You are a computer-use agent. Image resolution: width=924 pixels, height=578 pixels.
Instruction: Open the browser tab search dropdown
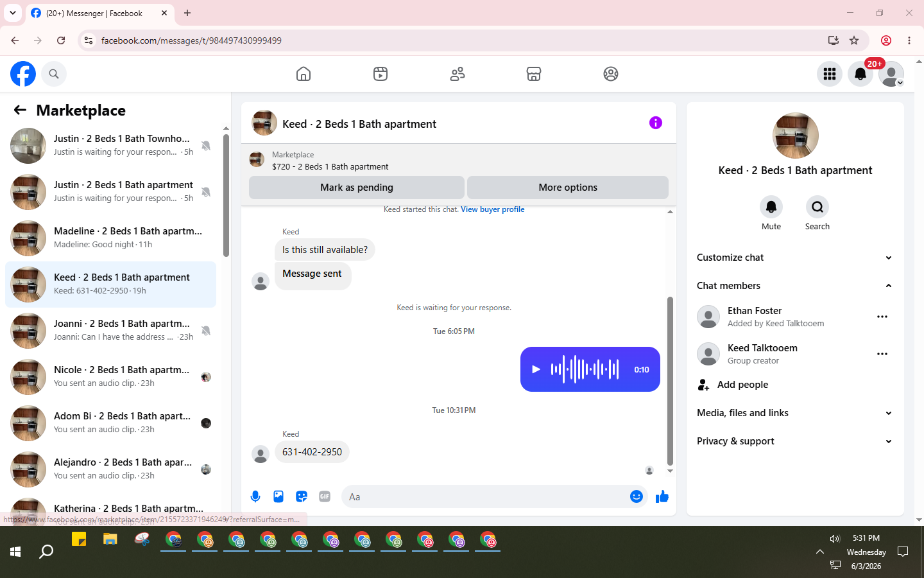click(x=13, y=13)
